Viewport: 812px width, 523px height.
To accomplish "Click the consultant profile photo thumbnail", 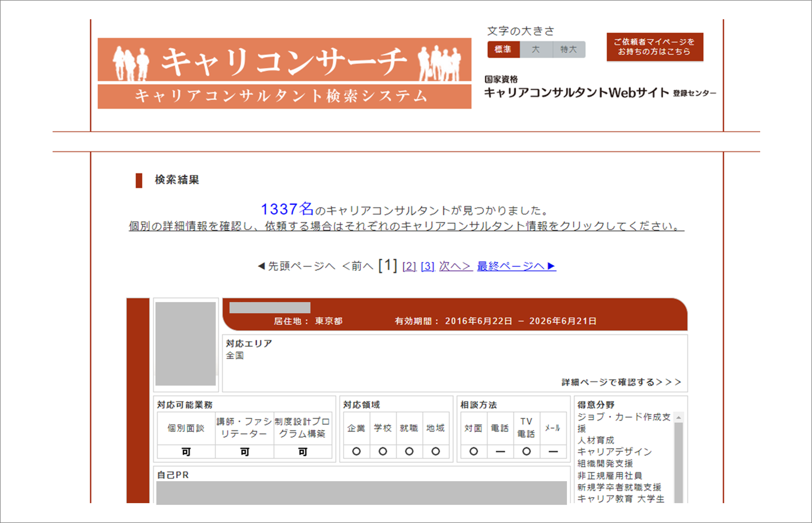I will point(186,344).
